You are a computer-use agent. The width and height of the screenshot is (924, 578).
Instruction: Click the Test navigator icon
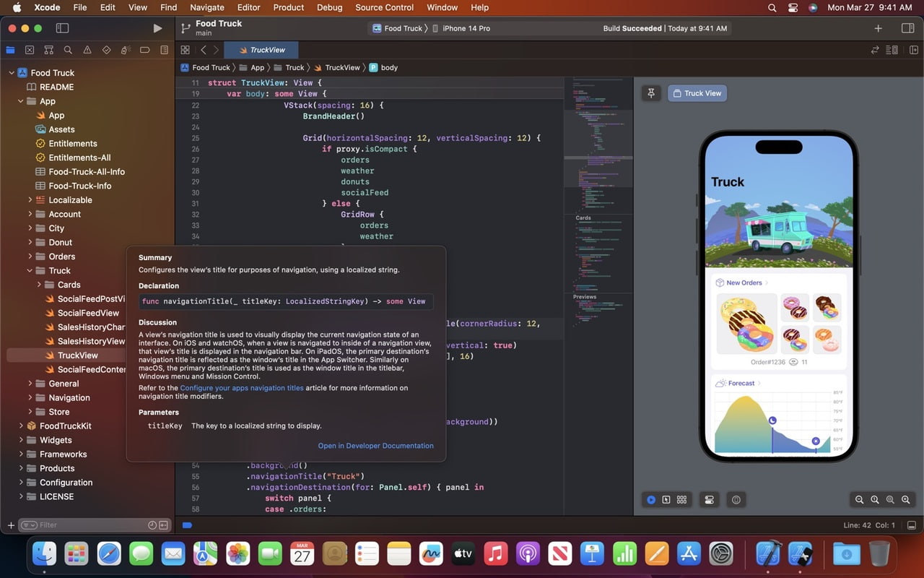click(x=106, y=50)
